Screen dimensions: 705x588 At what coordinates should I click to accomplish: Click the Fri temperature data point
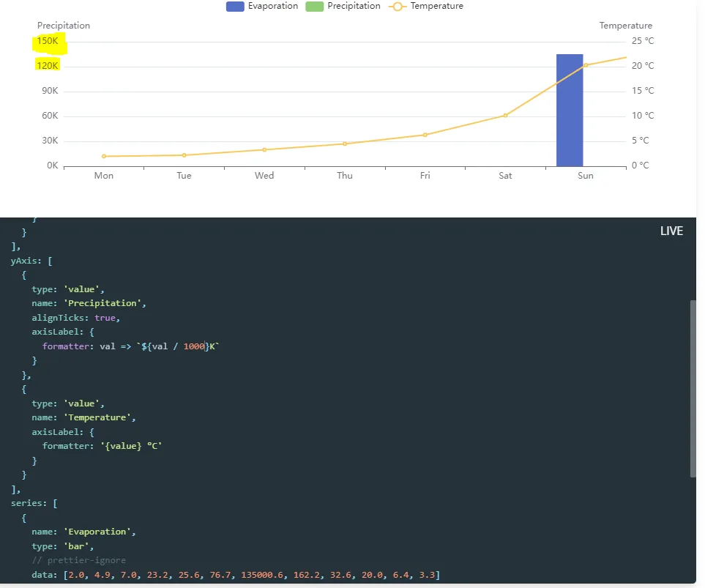pyautogui.click(x=425, y=135)
